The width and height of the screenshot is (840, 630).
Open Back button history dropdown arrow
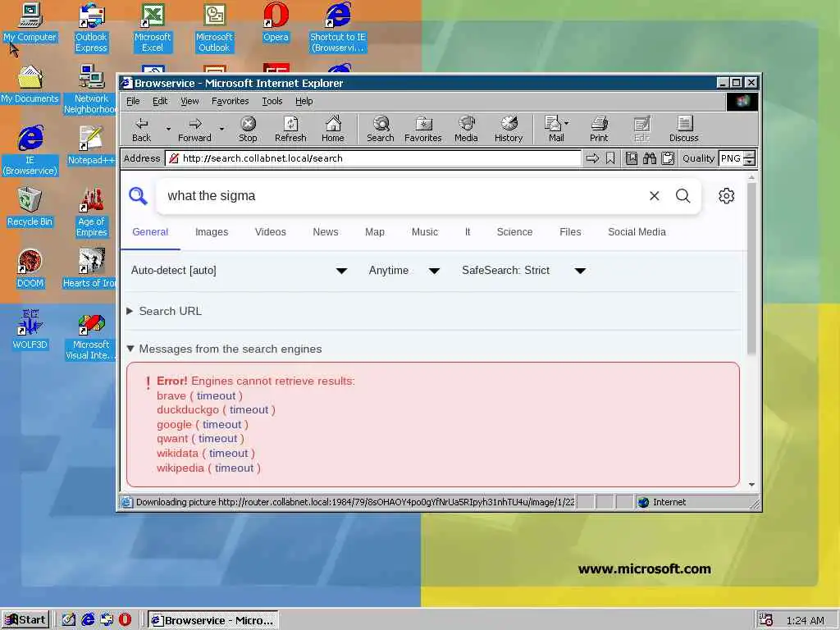[168, 129]
